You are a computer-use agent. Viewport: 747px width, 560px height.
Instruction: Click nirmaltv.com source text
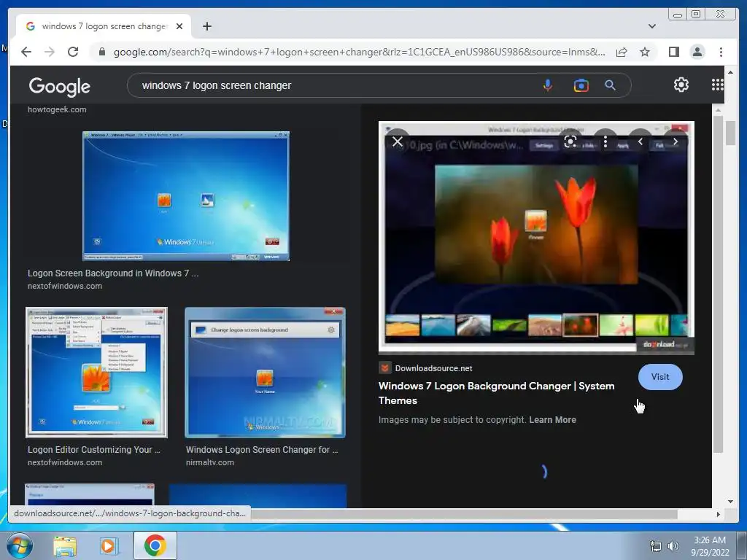[209, 462]
